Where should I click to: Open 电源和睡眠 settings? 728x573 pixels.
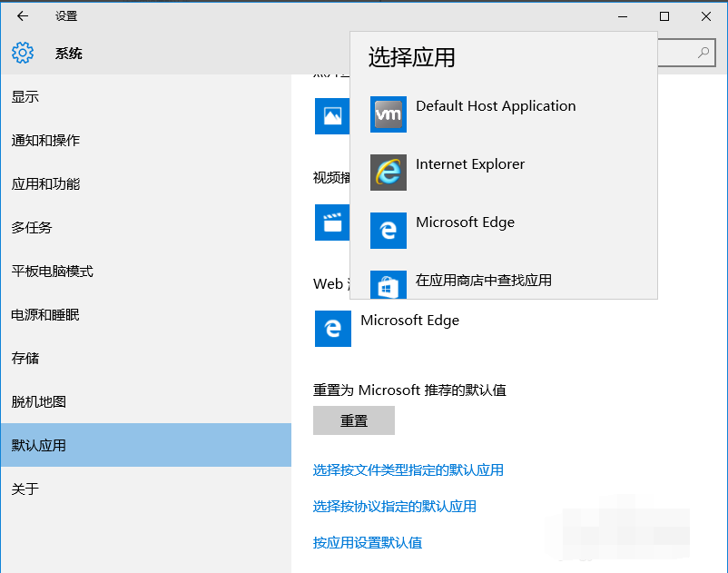point(43,314)
